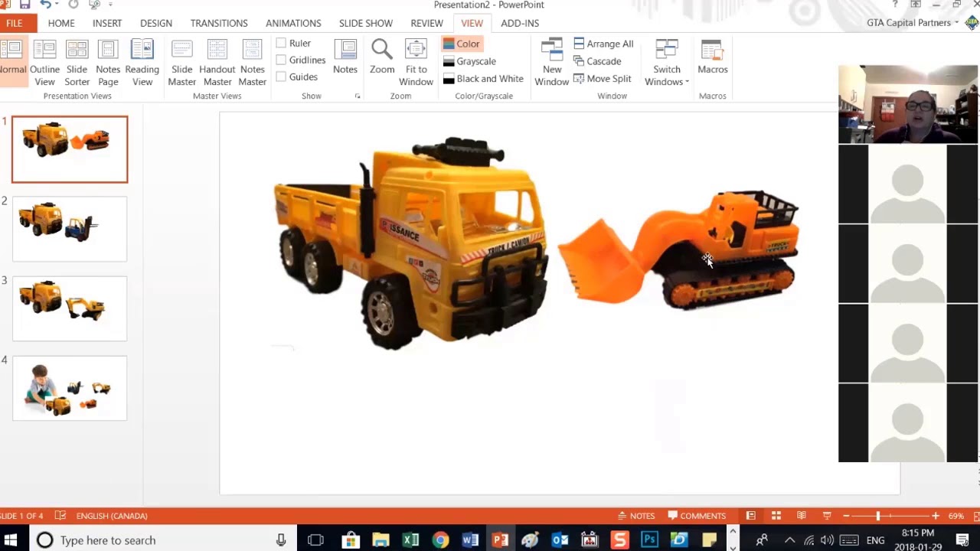Switch to the INSERT tab

click(107, 24)
